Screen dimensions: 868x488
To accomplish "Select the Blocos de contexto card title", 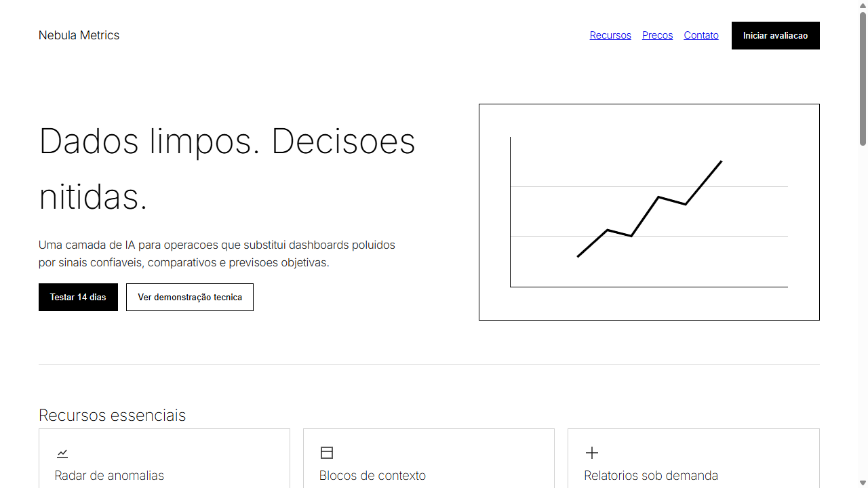I will 372,476.
